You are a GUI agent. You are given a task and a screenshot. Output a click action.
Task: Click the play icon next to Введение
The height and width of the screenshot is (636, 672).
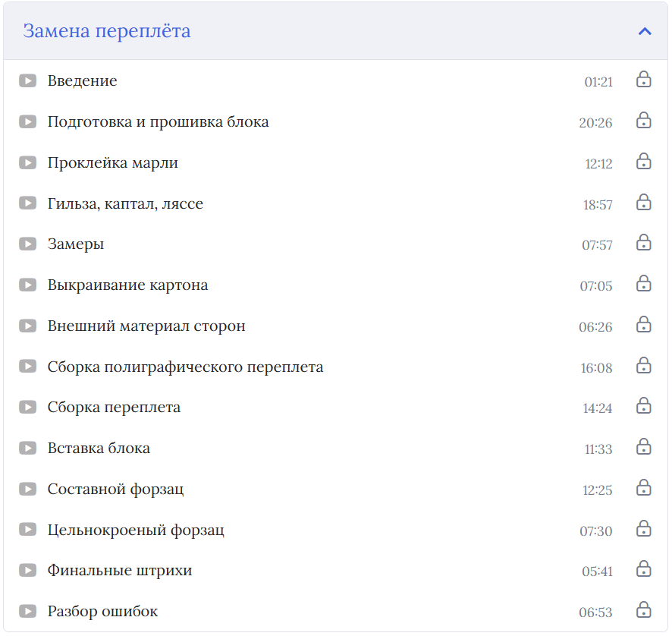(x=27, y=80)
